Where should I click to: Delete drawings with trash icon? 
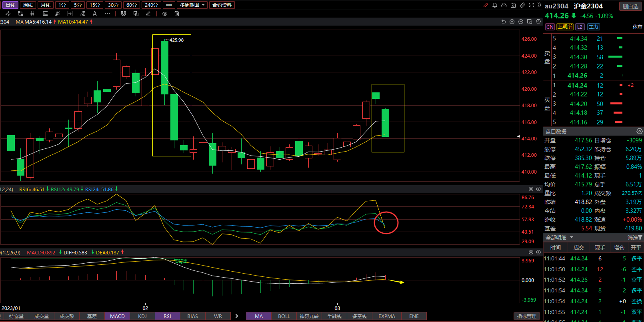[177, 14]
